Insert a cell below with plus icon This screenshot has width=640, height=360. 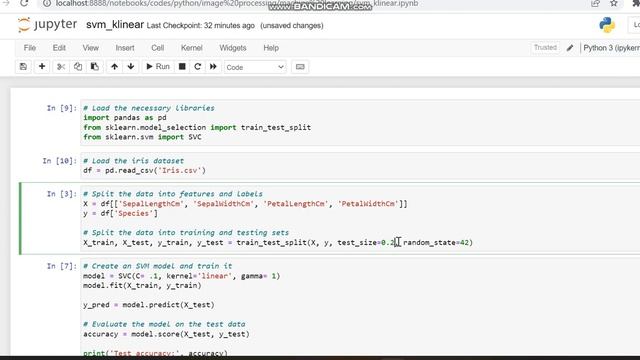point(42,67)
